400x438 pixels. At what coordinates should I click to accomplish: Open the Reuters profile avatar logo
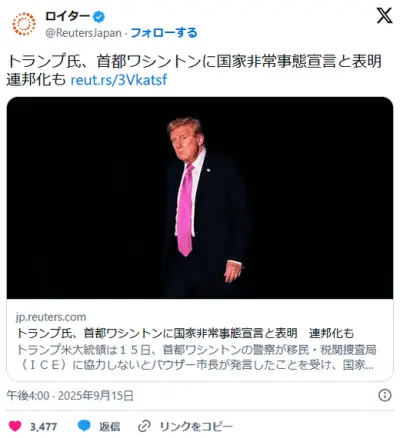click(x=24, y=24)
